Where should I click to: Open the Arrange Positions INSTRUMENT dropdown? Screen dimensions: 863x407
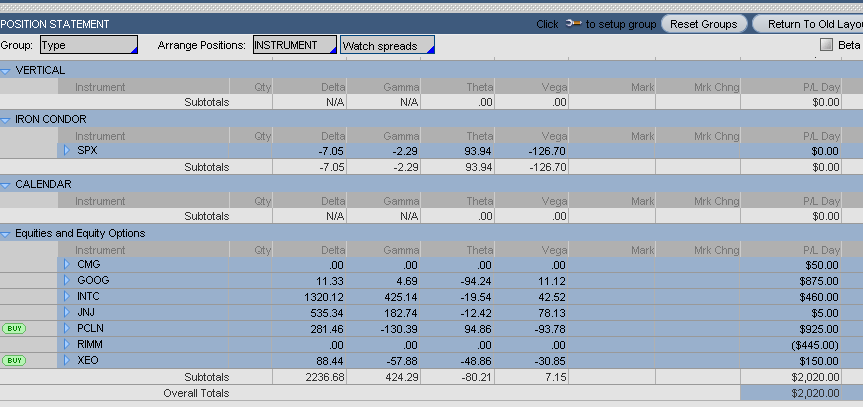click(294, 45)
